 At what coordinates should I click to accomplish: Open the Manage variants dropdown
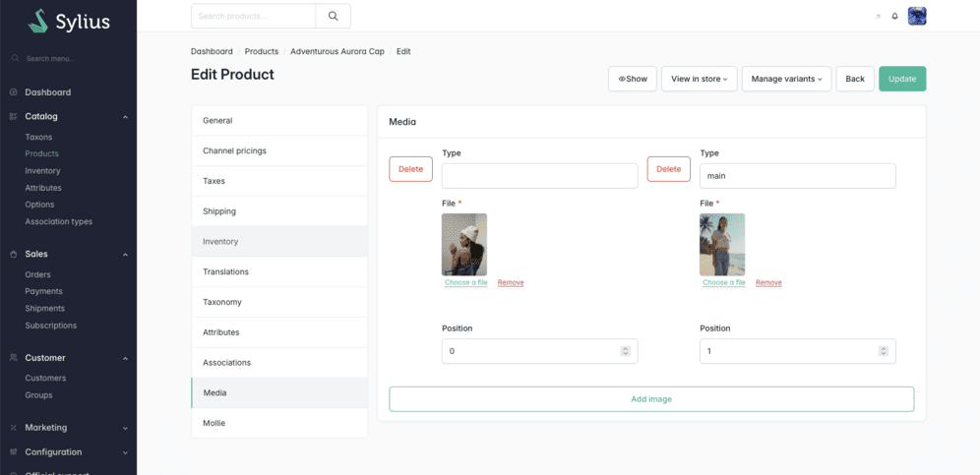tap(786, 79)
